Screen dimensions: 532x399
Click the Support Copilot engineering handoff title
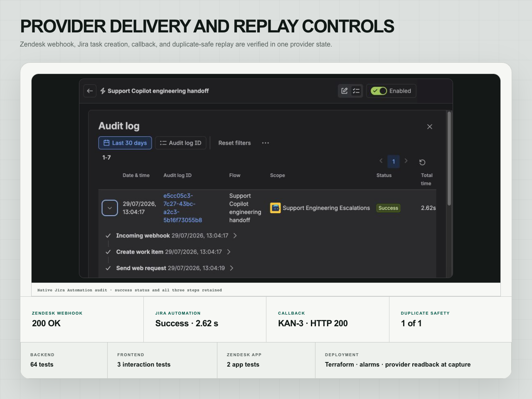158,91
